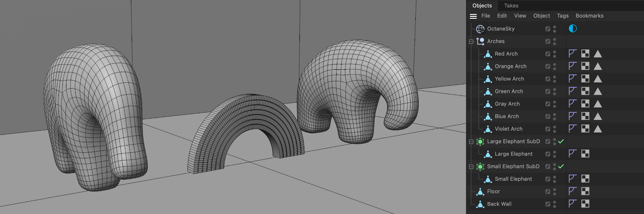
Task: Collapse the Arches group
Action: pos(471,42)
